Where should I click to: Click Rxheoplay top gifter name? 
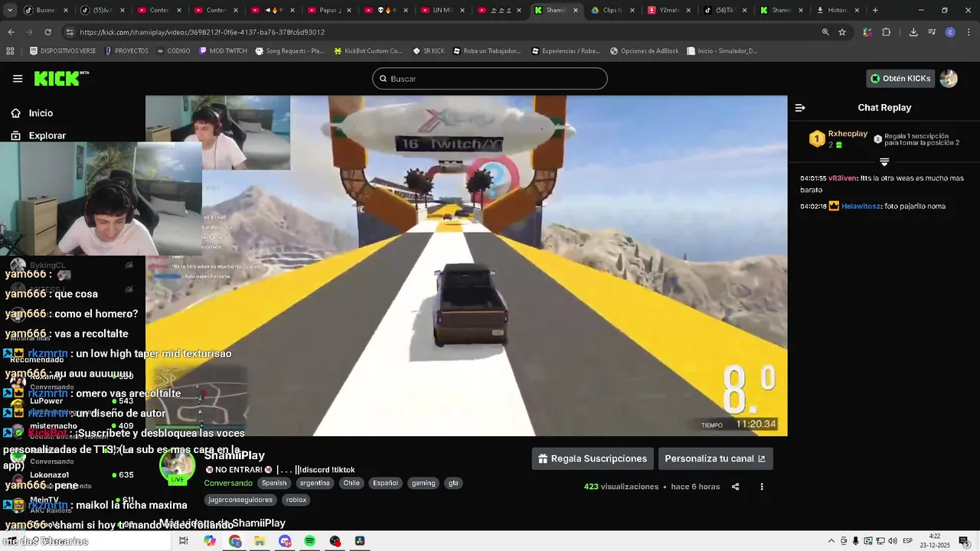point(848,134)
